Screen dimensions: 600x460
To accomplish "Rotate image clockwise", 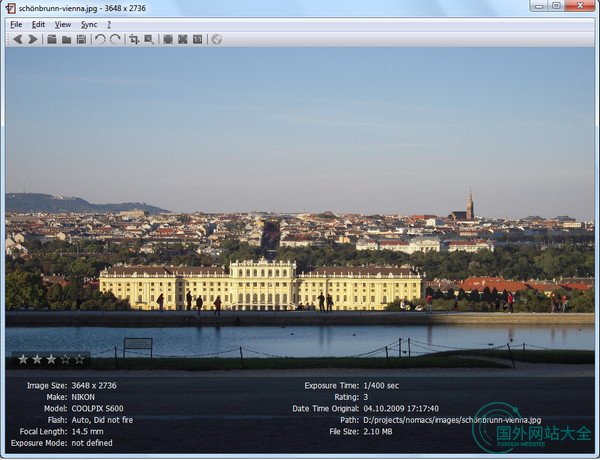I will point(115,39).
